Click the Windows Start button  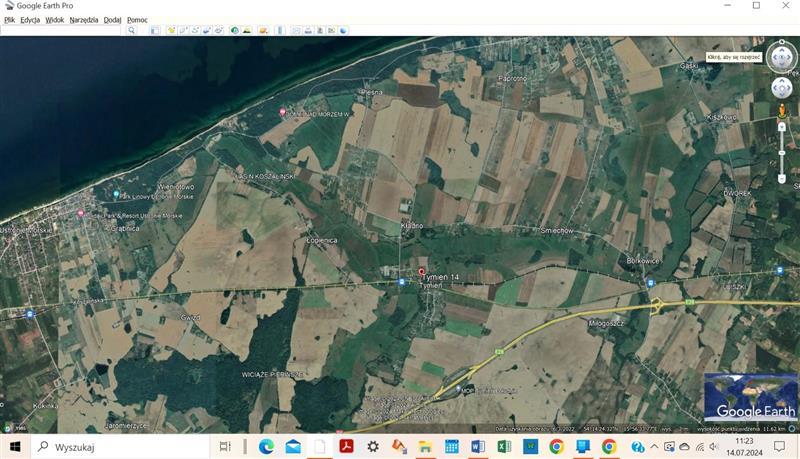15,446
